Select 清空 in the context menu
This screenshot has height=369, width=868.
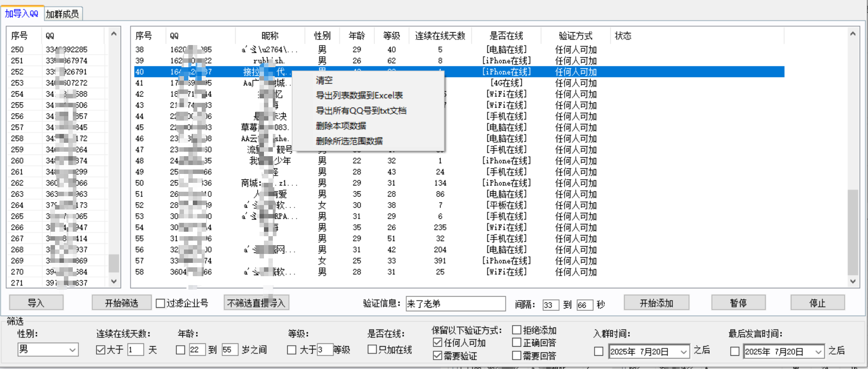(x=324, y=81)
